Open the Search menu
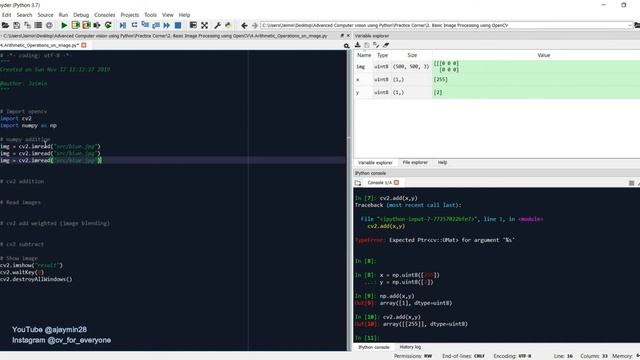This screenshot has height=360, width=640. point(24,15)
